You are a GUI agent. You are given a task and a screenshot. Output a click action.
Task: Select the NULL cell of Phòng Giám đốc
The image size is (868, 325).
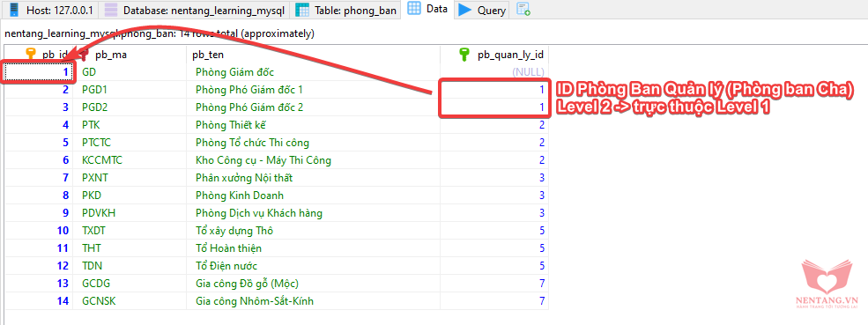click(494, 72)
